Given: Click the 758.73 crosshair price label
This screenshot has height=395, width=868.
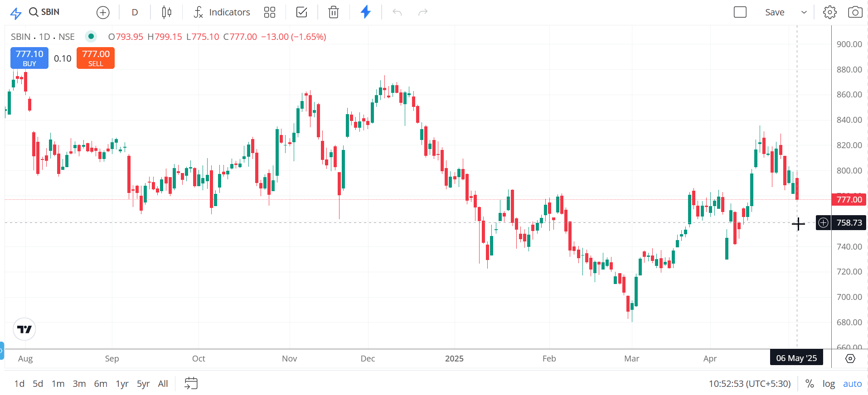Looking at the screenshot, I should click(849, 223).
